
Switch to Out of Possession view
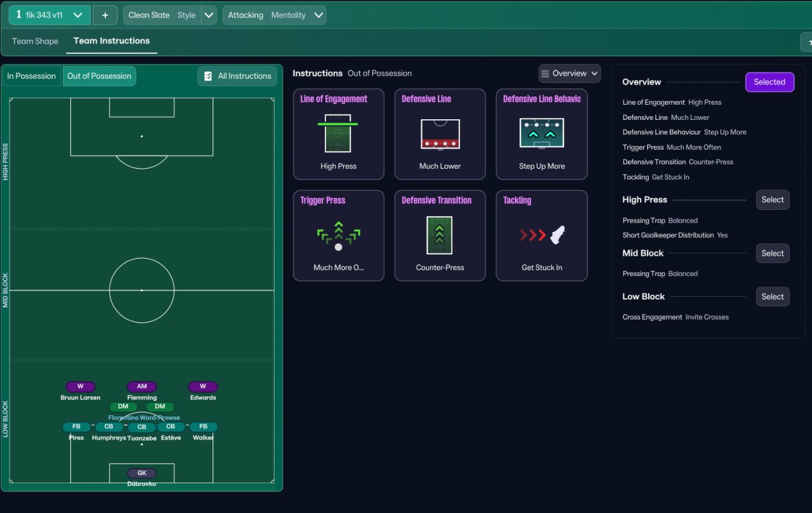[100, 76]
